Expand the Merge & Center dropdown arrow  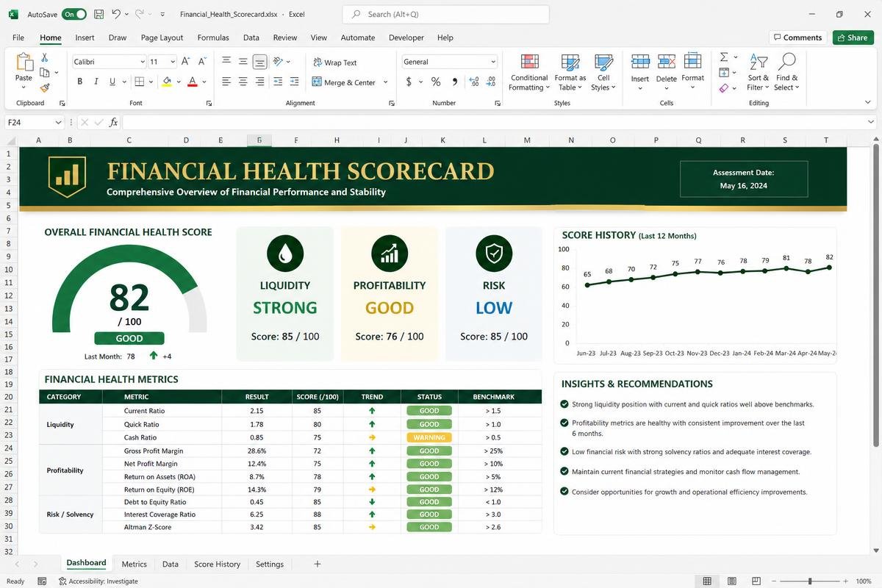tap(385, 82)
